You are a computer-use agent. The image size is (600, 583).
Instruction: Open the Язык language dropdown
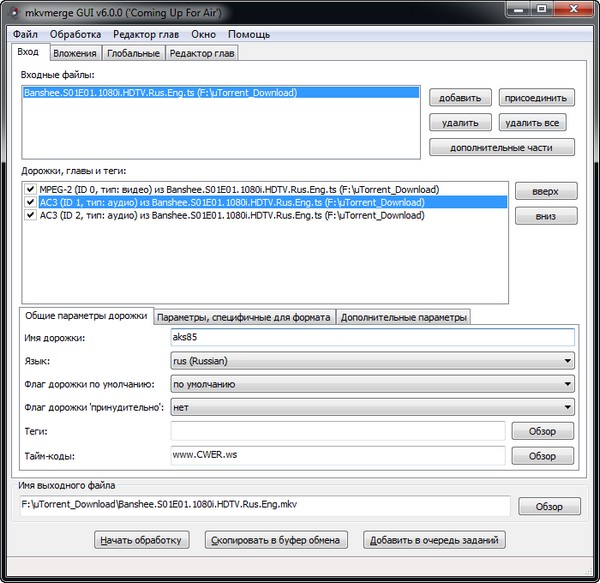(x=372, y=361)
